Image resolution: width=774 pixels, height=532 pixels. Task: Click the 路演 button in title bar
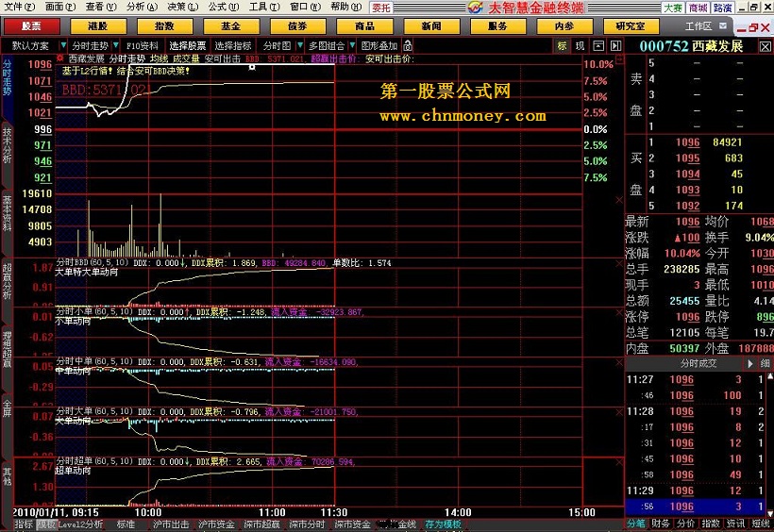[722, 8]
